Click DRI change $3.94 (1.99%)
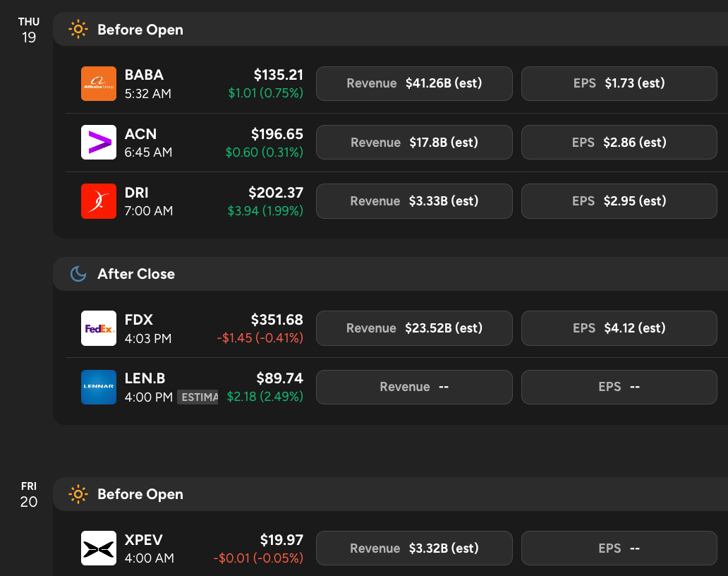 click(x=265, y=211)
